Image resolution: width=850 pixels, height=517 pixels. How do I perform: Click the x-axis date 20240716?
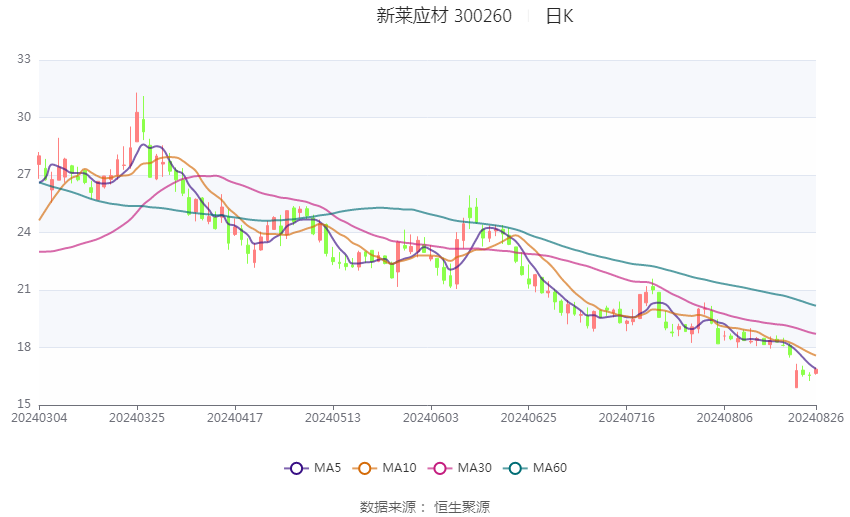(627, 418)
